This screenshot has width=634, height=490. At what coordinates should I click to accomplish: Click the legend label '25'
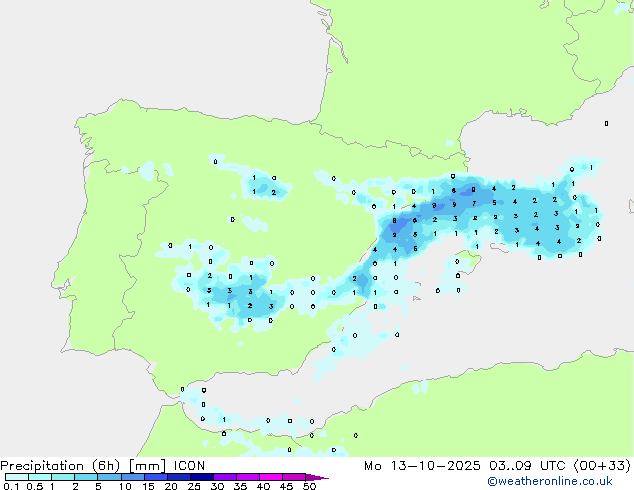coord(194,486)
